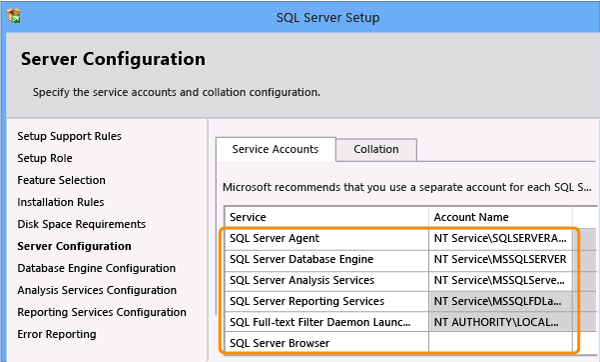Click the SQL Server Setup installer icon

coord(13,16)
